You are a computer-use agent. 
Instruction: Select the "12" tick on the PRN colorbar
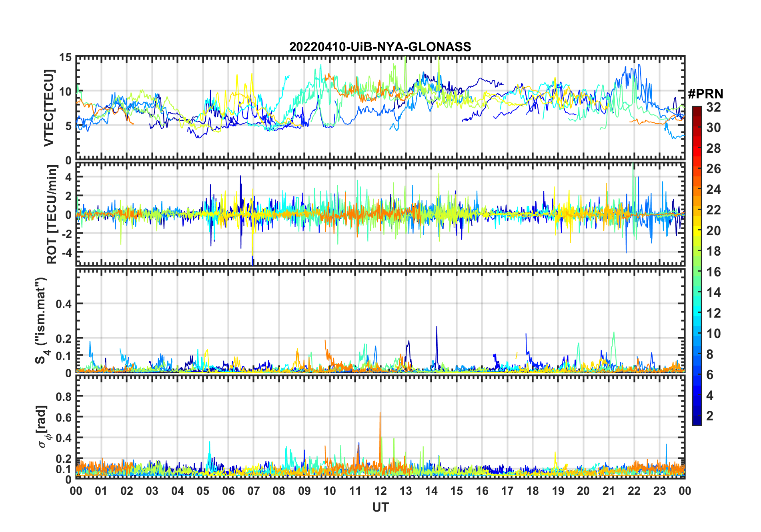pyautogui.click(x=713, y=313)
